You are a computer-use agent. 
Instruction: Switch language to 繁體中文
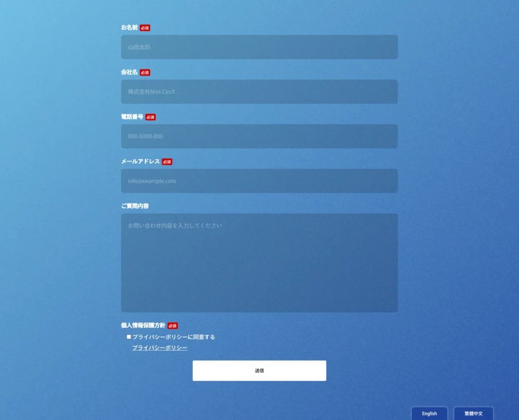[x=473, y=413]
